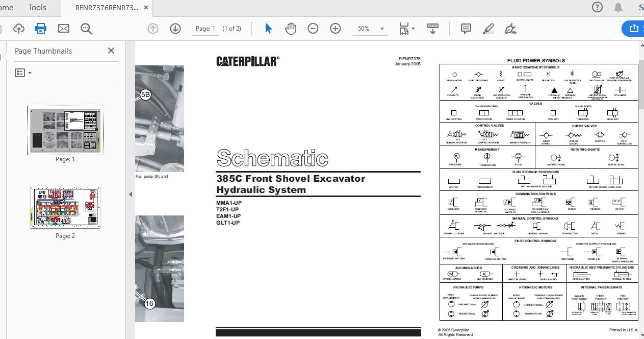
Task: Click the 'MEASUREMENT' section label
Action: click(487, 150)
